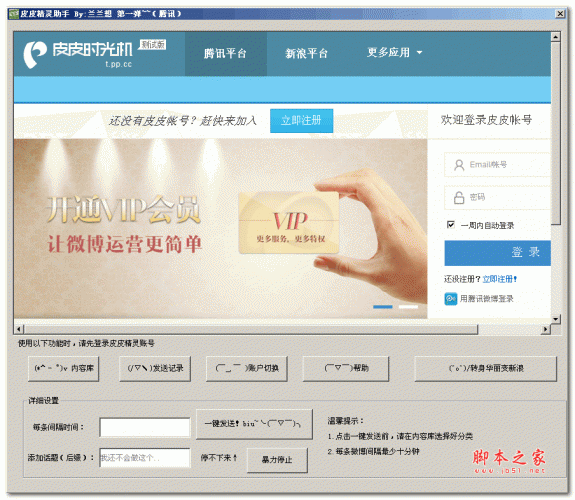This screenshot has width=575, height=500.
Task: Click the 立即注册 blue button
Action: pos(301,120)
